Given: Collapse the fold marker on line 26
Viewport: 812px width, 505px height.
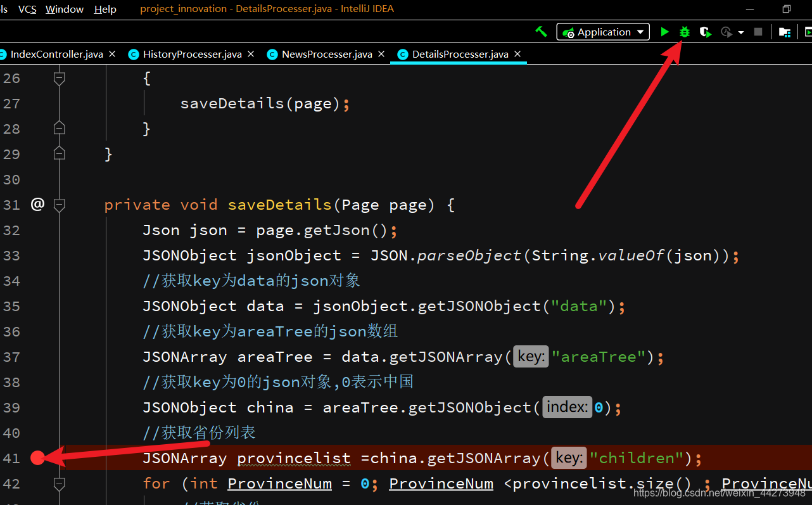Looking at the screenshot, I should click(59, 78).
